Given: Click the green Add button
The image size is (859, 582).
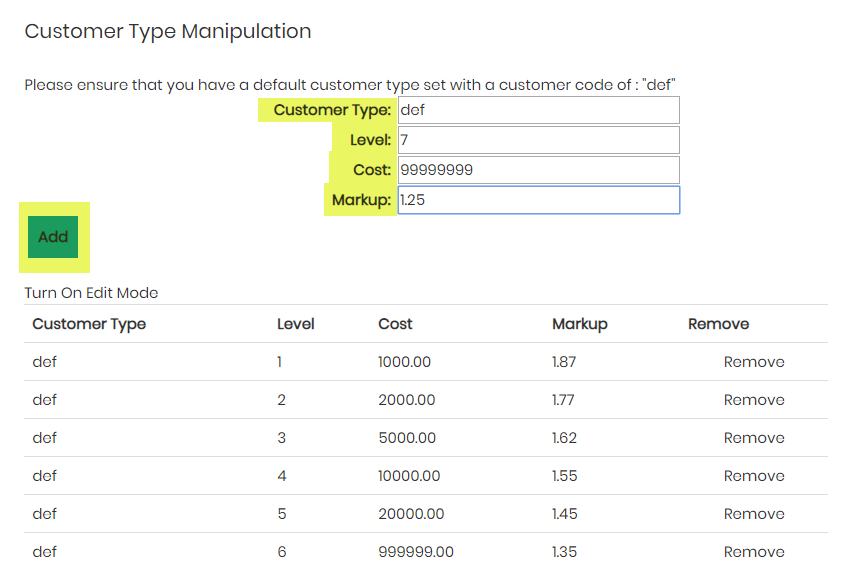Looking at the screenshot, I should [x=53, y=237].
